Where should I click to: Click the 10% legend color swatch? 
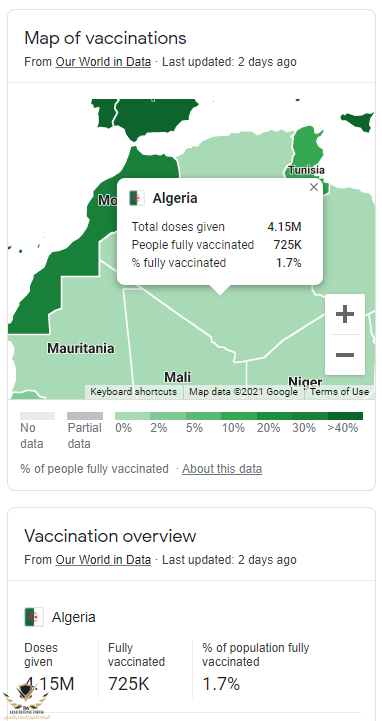(239, 416)
